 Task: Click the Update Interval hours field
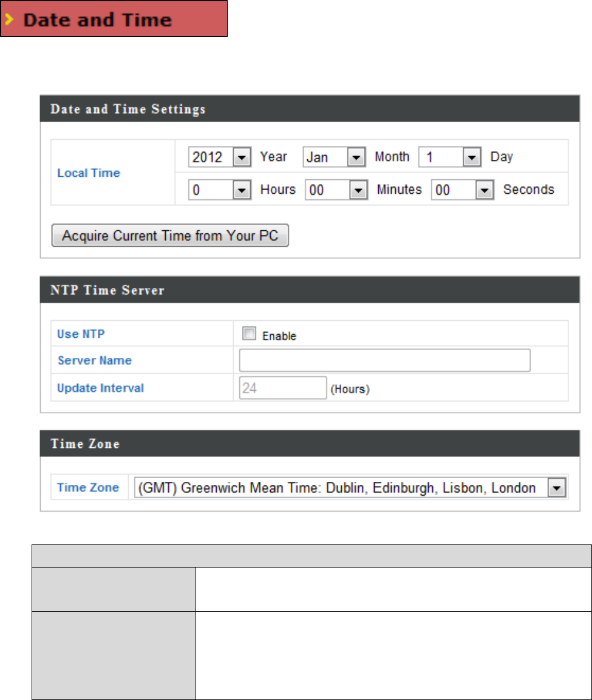[x=283, y=388]
